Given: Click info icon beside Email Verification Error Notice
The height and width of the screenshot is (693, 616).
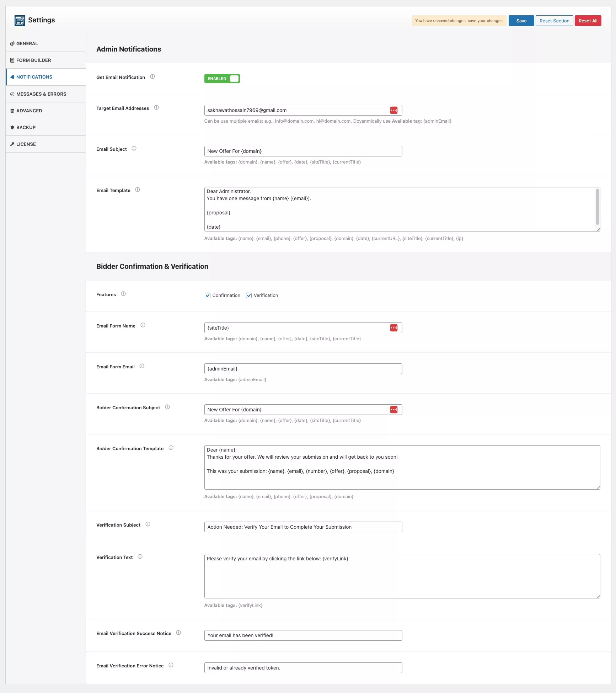Looking at the screenshot, I should (x=171, y=665).
